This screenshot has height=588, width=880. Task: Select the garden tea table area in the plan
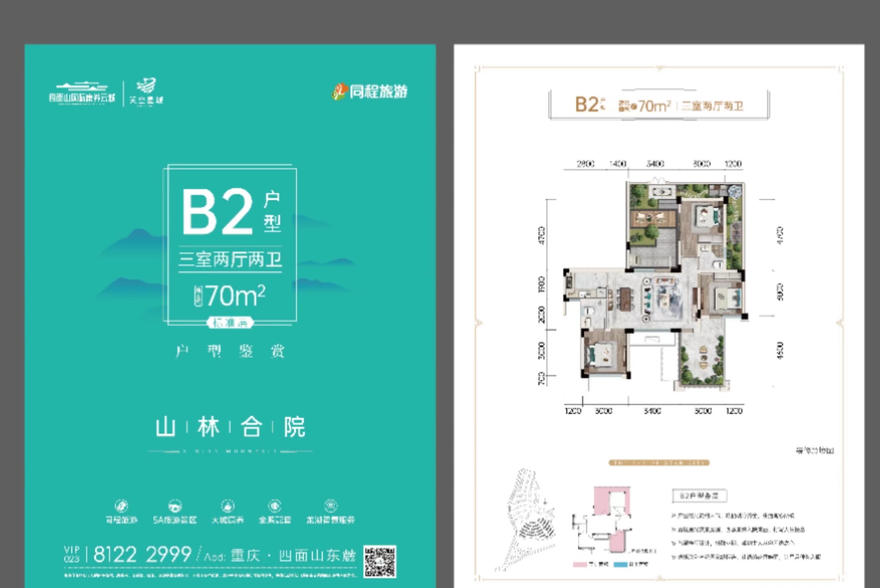tap(653, 218)
